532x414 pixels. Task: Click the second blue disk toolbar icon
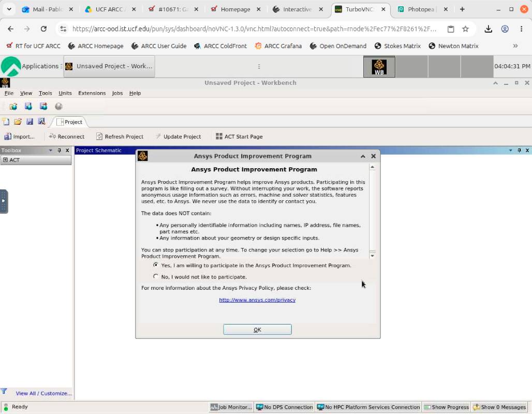(28, 107)
